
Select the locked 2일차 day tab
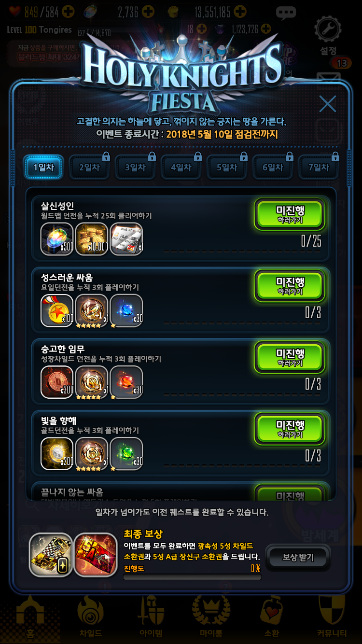click(x=89, y=168)
